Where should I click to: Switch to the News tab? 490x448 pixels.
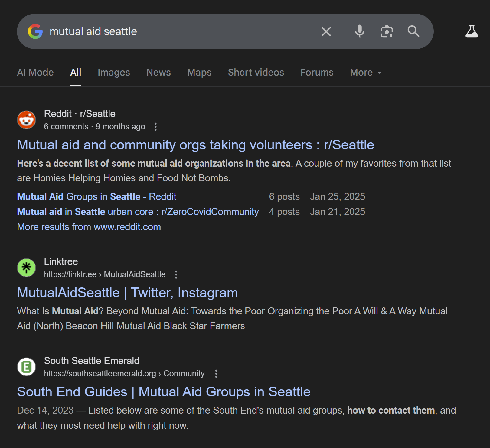click(158, 73)
